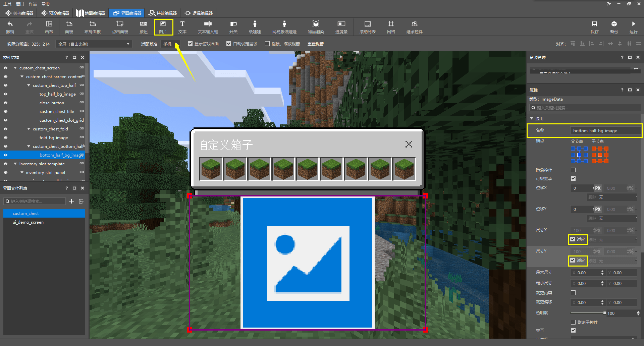Select the 纸娃娃 paper doll tool

pos(255,27)
